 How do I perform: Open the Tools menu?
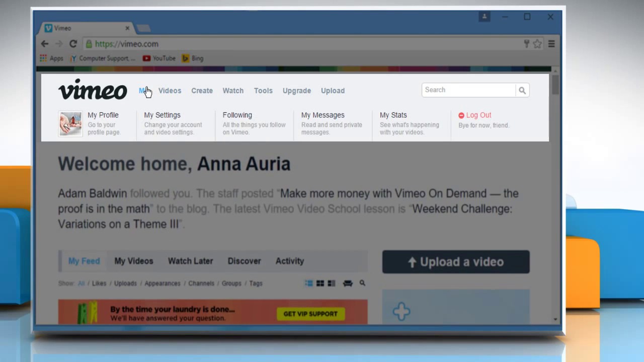[x=263, y=90]
